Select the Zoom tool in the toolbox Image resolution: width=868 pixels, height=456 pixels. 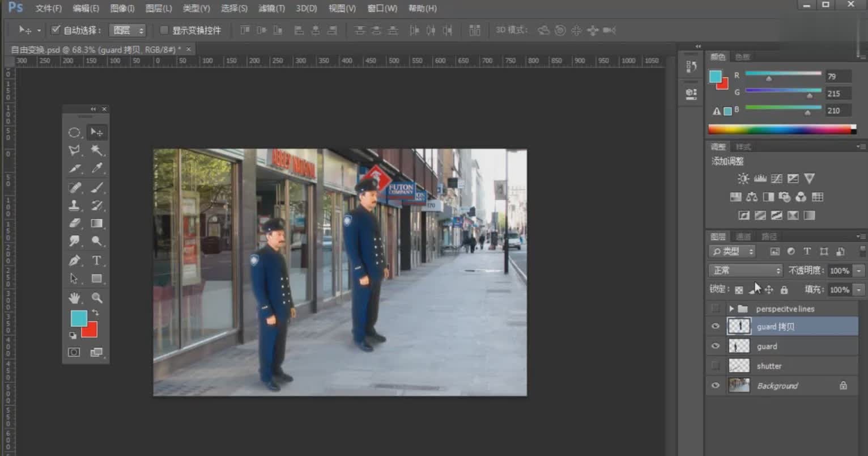pyautogui.click(x=97, y=298)
